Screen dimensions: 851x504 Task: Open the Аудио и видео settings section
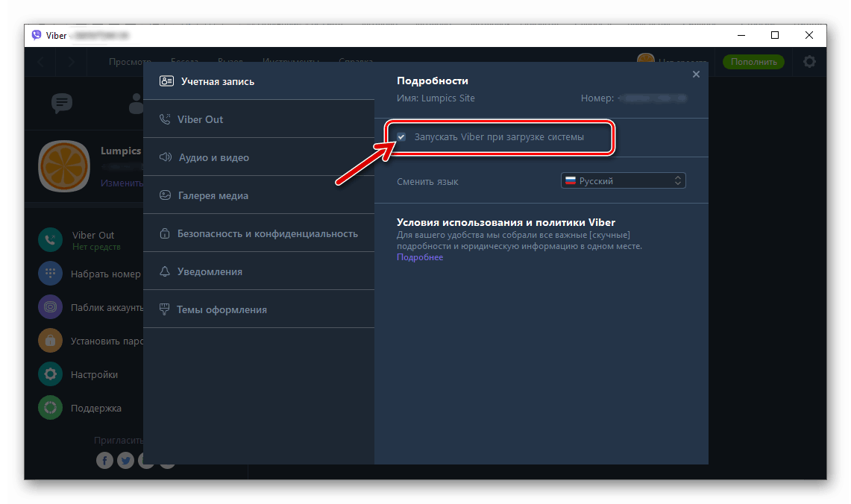click(x=259, y=157)
